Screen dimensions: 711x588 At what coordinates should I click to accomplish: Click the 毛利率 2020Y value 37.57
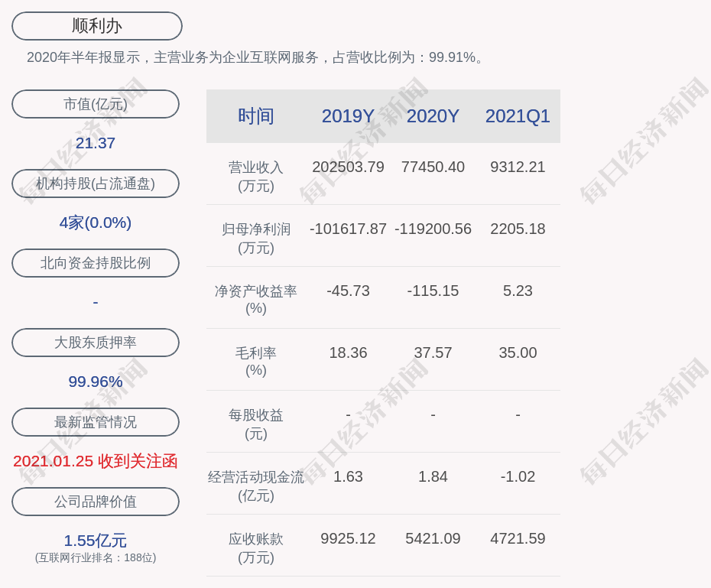[433, 352]
